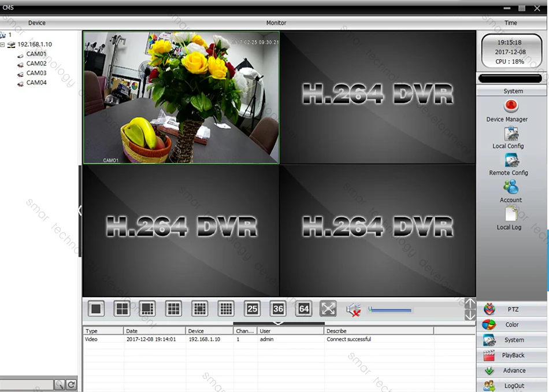Click the 'admin' user log cell

tap(267, 339)
